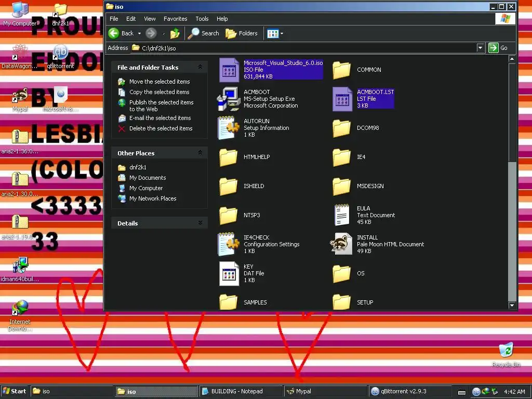Select the EULA text document icon

342,215
